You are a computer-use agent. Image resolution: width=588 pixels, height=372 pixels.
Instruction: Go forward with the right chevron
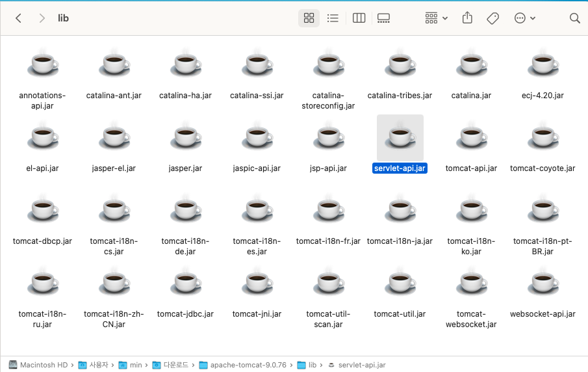pyautogui.click(x=42, y=18)
